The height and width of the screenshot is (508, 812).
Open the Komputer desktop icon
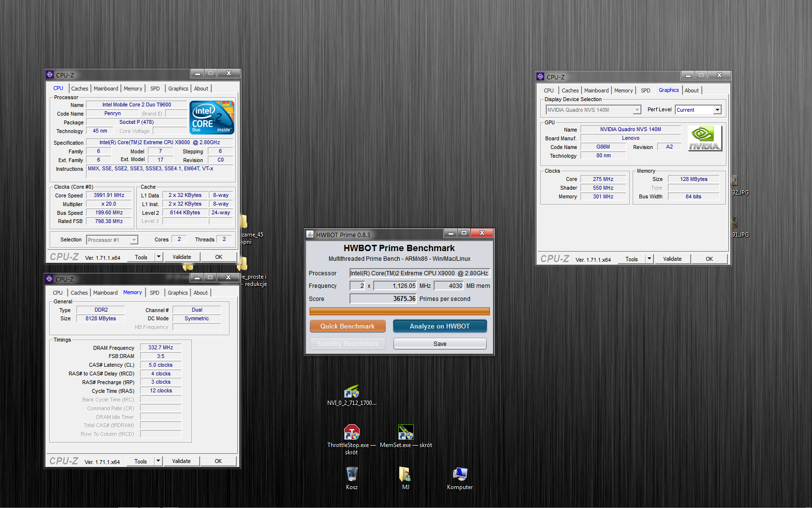pyautogui.click(x=460, y=474)
